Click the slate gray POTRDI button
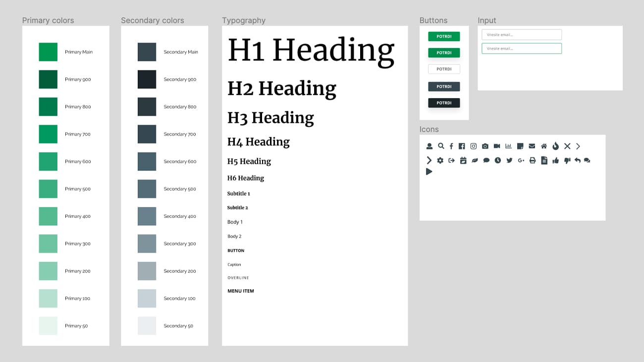This screenshot has height=362, width=644. (x=444, y=87)
